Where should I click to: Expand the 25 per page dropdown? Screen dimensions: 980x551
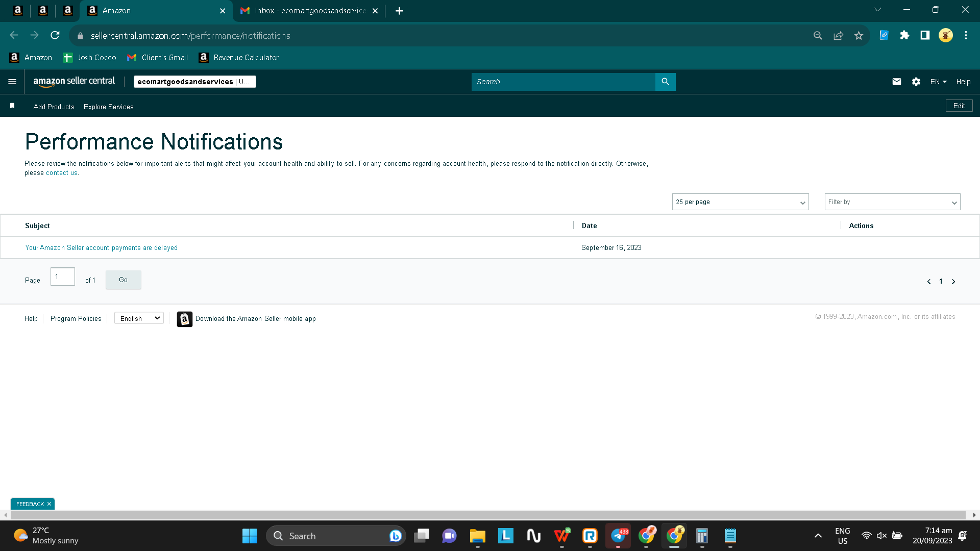(740, 202)
